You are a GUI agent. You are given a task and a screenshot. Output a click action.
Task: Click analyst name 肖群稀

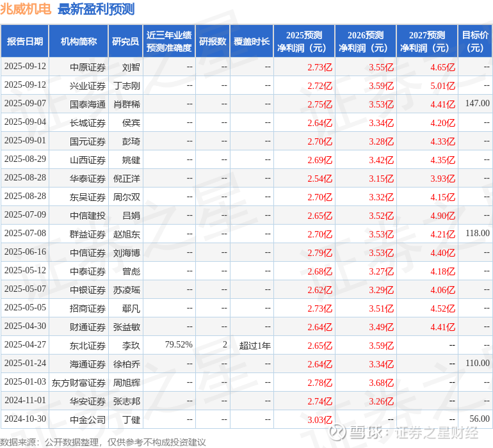127,104
